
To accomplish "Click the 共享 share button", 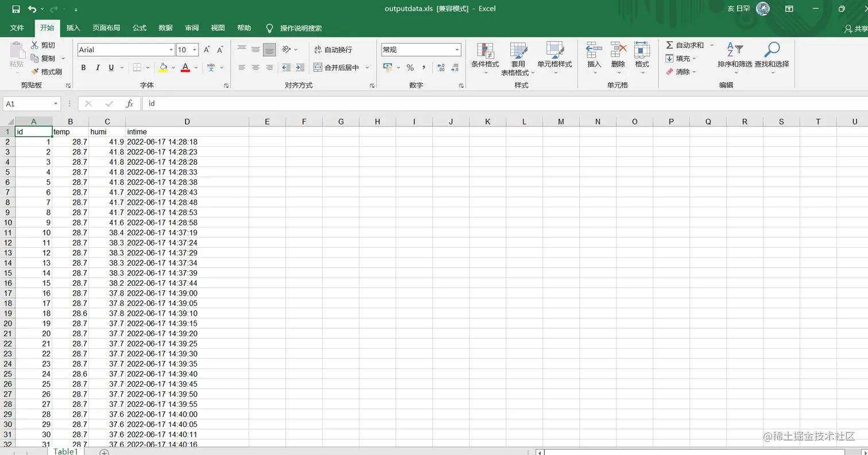I will (x=857, y=29).
